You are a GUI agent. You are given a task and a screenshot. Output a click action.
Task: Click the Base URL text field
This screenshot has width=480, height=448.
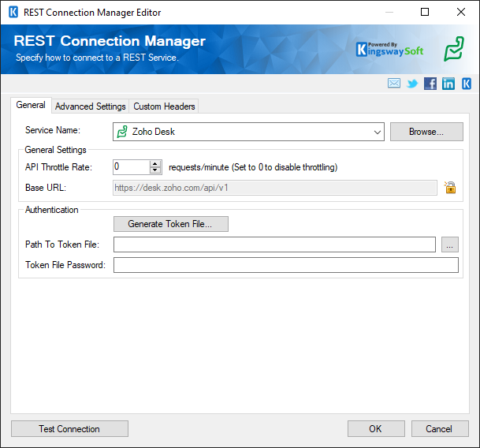coord(274,188)
